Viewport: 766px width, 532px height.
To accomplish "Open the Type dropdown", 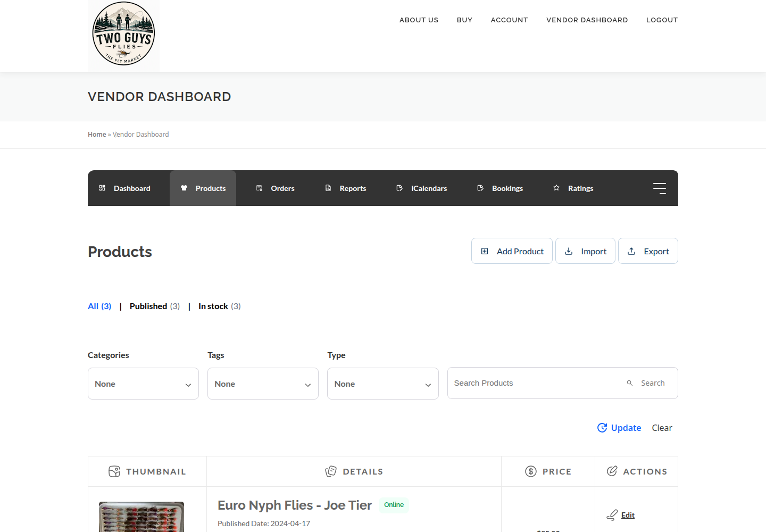I will pos(383,384).
